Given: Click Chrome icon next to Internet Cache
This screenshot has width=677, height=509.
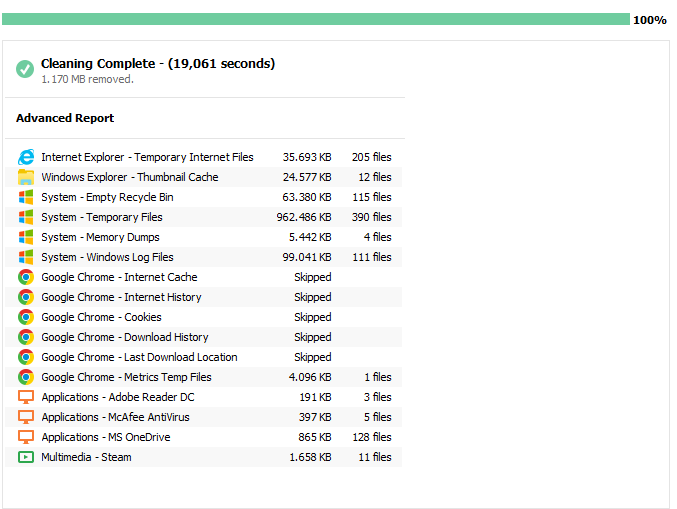Looking at the screenshot, I should click(26, 277).
